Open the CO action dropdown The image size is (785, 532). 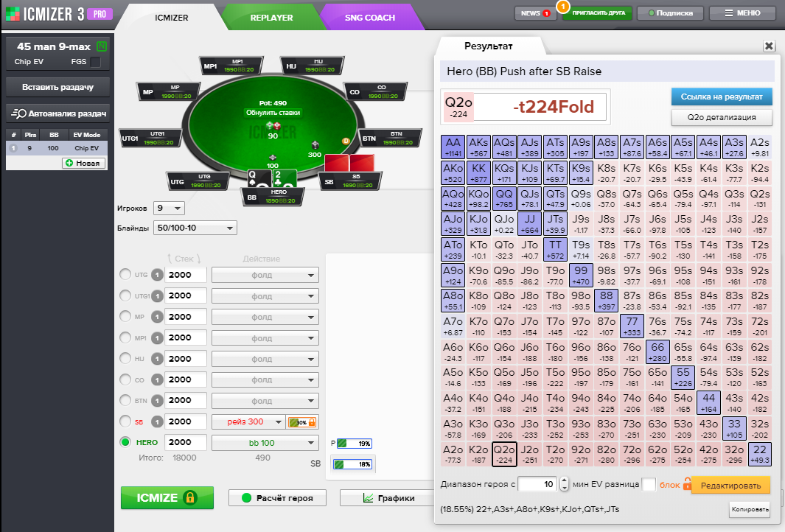tap(265, 380)
